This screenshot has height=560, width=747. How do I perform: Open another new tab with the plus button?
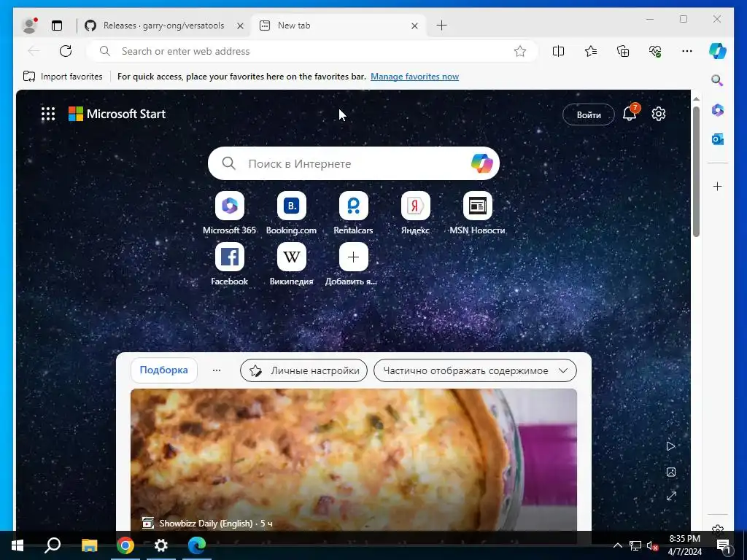point(441,26)
